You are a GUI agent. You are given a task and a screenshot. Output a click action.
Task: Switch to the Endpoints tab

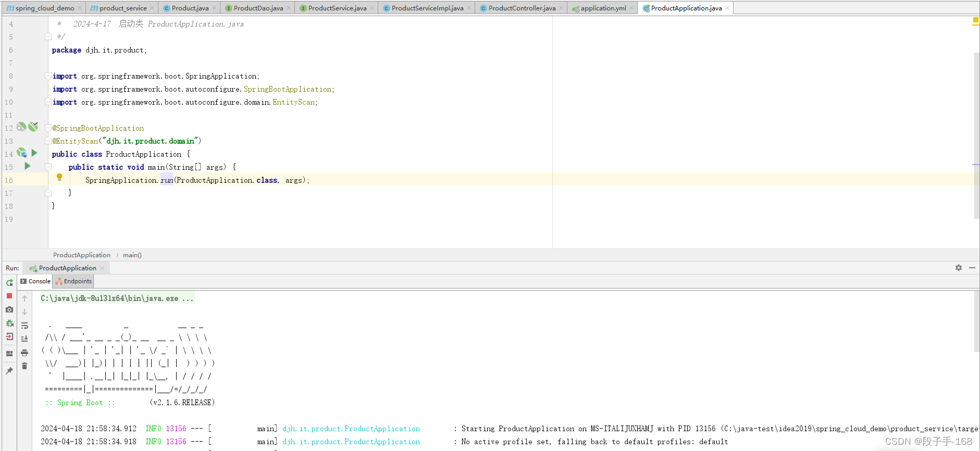pos(73,281)
